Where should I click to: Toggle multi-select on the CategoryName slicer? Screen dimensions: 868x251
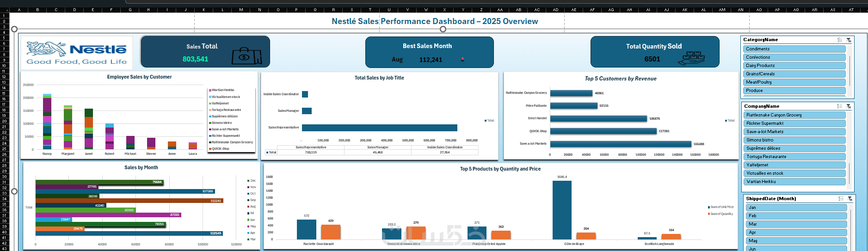(x=840, y=40)
